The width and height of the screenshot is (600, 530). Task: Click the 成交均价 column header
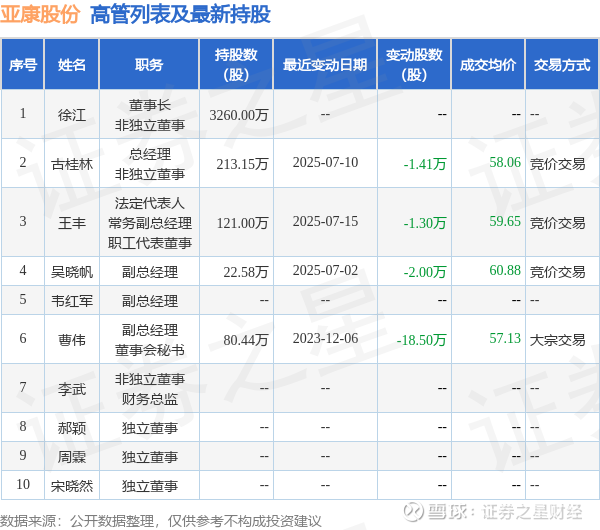(488, 65)
